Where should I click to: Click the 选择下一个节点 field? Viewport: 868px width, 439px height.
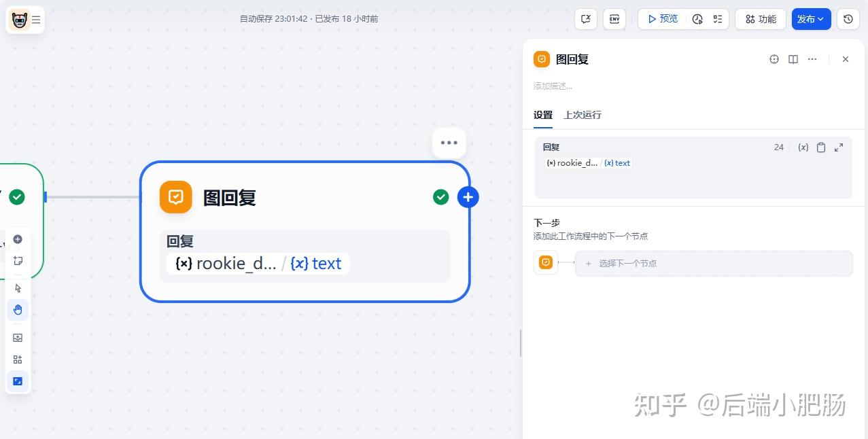714,263
